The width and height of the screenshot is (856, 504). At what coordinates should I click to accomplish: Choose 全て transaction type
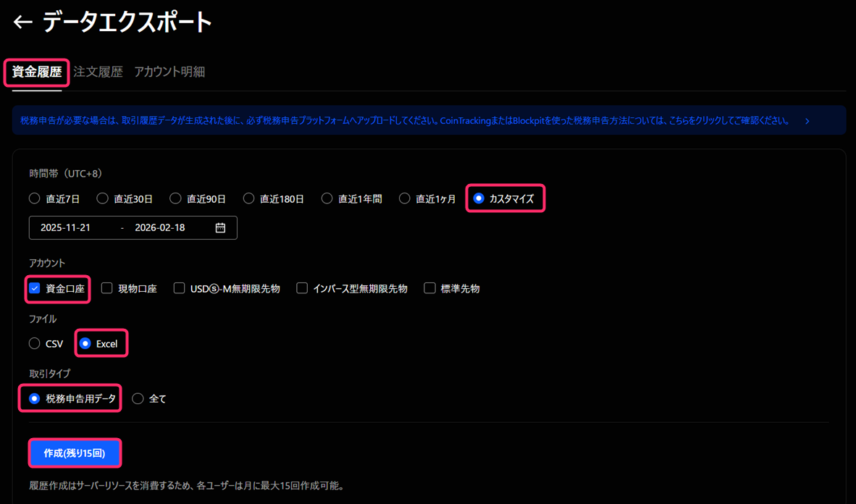click(138, 398)
